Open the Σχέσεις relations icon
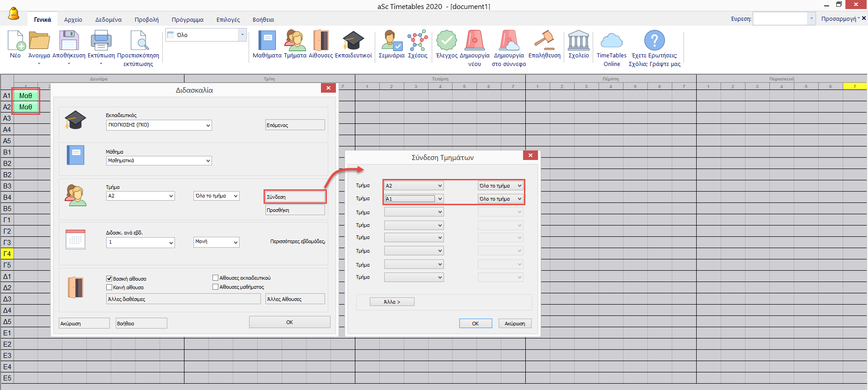The width and height of the screenshot is (868, 390). coord(417,41)
